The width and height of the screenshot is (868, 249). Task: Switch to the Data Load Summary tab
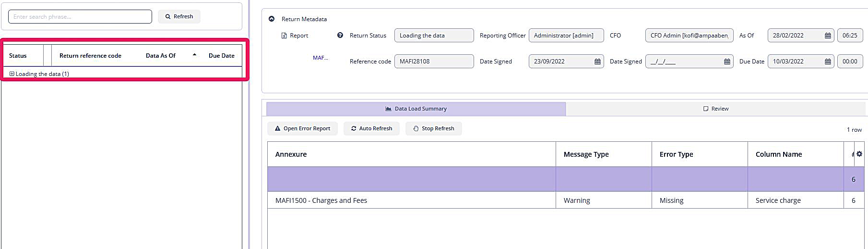coord(416,109)
